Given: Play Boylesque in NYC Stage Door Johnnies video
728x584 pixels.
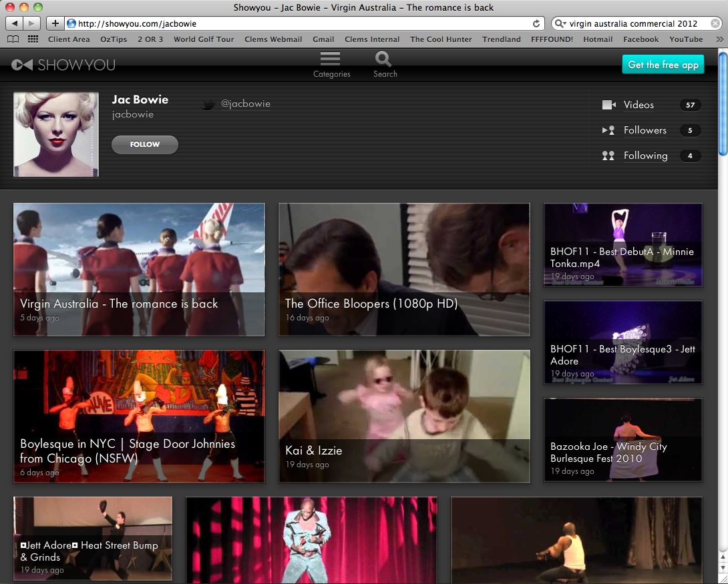Looking at the screenshot, I should click(x=140, y=416).
